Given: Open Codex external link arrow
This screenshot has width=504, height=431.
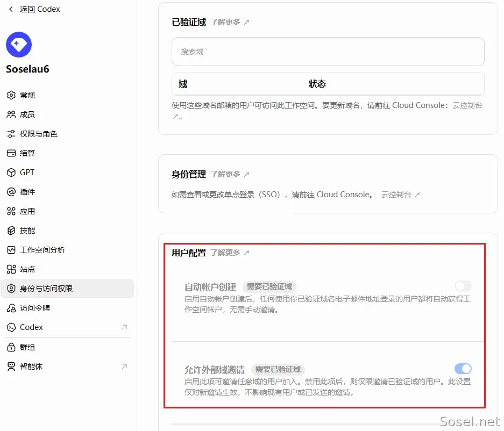Looking at the screenshot, I should pyautogui.click(x=124, y=327).
